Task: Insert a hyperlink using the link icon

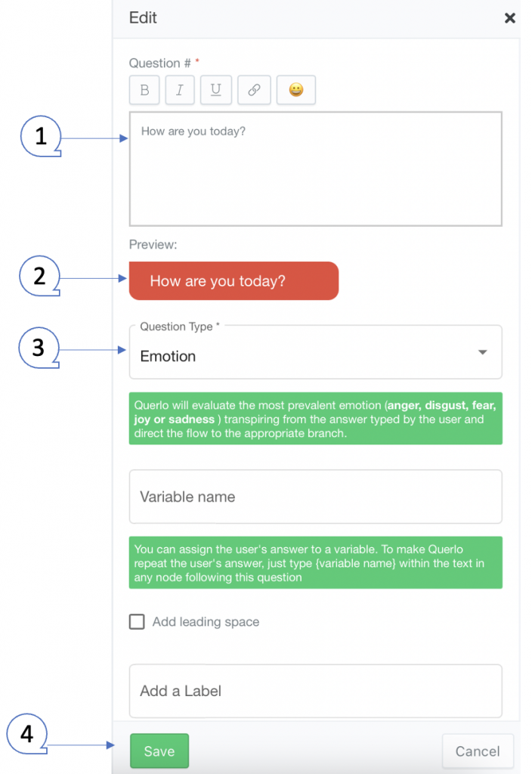Action: pos(254,90)
